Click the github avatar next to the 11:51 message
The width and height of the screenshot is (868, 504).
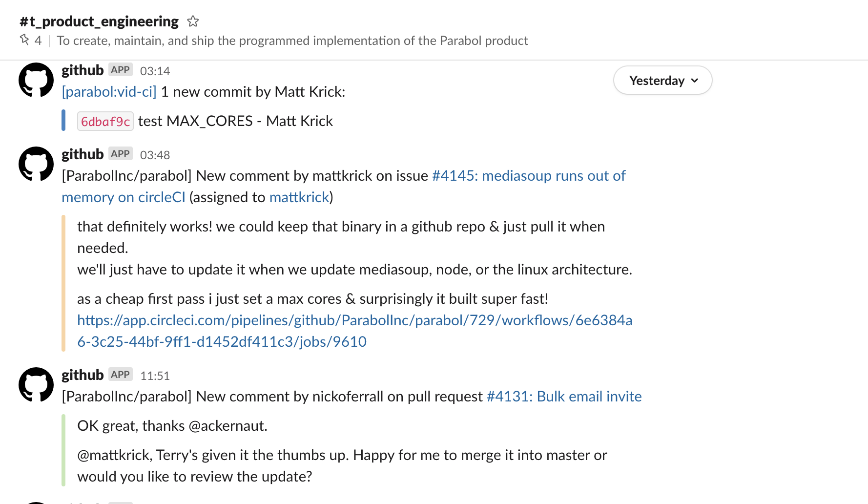click(x=35, y=385)
